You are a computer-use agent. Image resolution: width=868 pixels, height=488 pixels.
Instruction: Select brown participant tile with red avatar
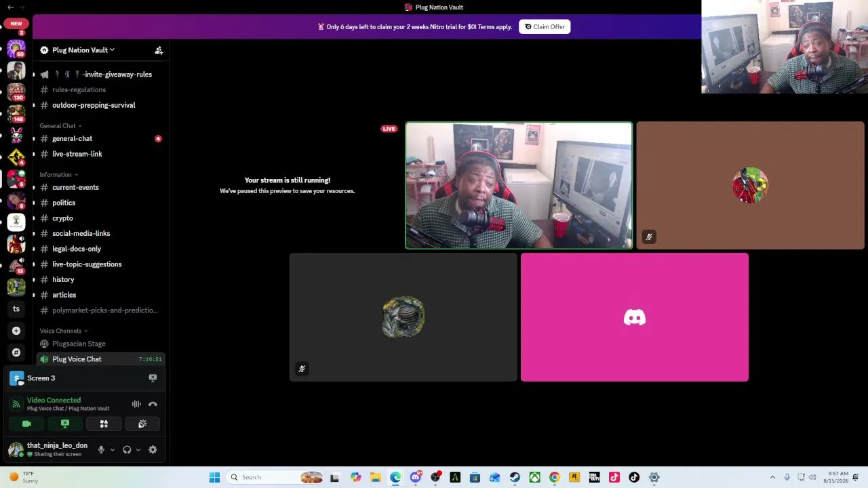click(750, 186)
